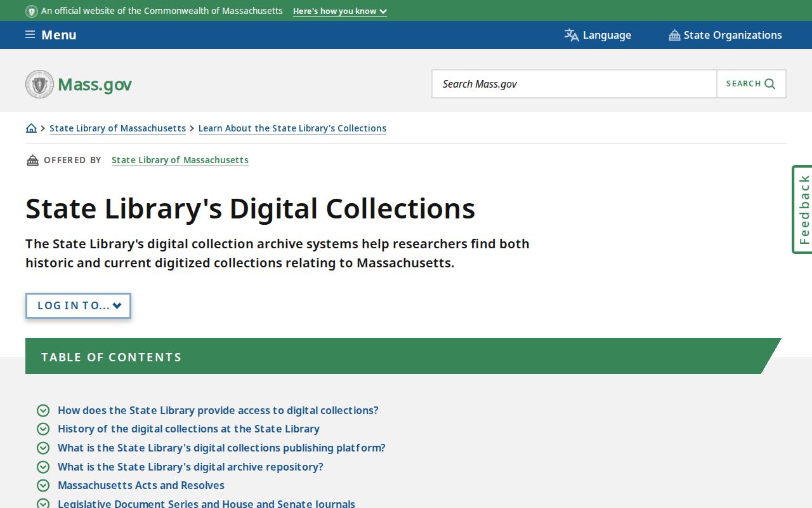Click circle arrow beside 'digital collections publishing platform'
Image resolution: width=812 pixels, height=508 pixels.
43,448
